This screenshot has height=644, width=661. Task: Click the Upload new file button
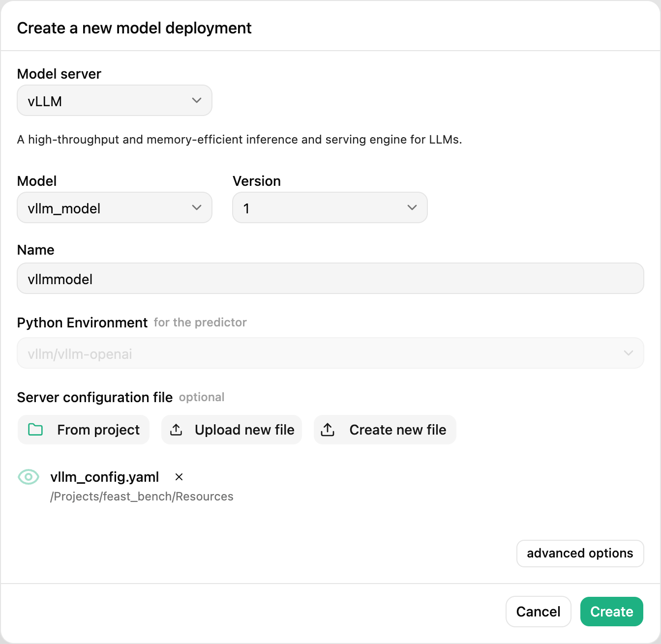pos(232,430)
